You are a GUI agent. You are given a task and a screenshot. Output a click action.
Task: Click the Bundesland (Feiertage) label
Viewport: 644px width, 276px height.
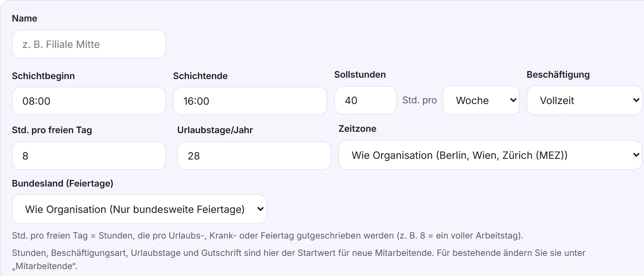pos(63,183)
